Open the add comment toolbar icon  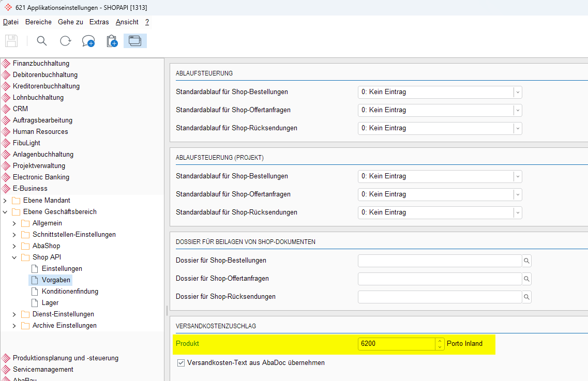pos(88,41)
